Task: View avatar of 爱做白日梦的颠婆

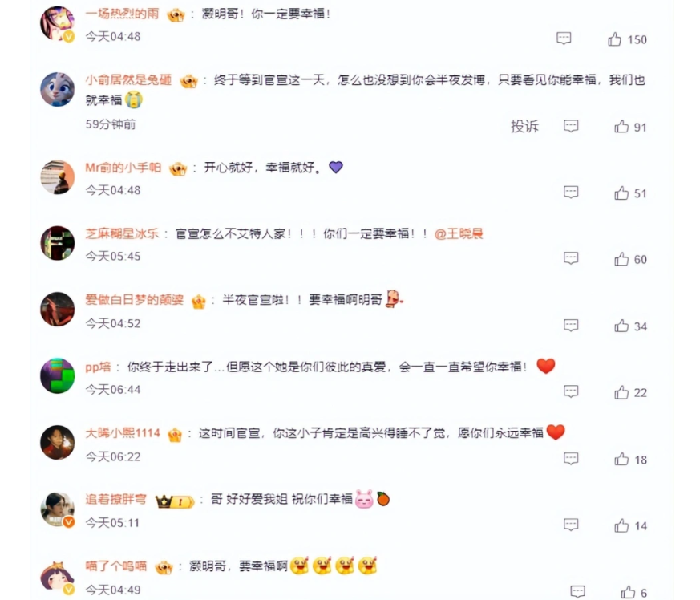Action: (x=57, y=309)
